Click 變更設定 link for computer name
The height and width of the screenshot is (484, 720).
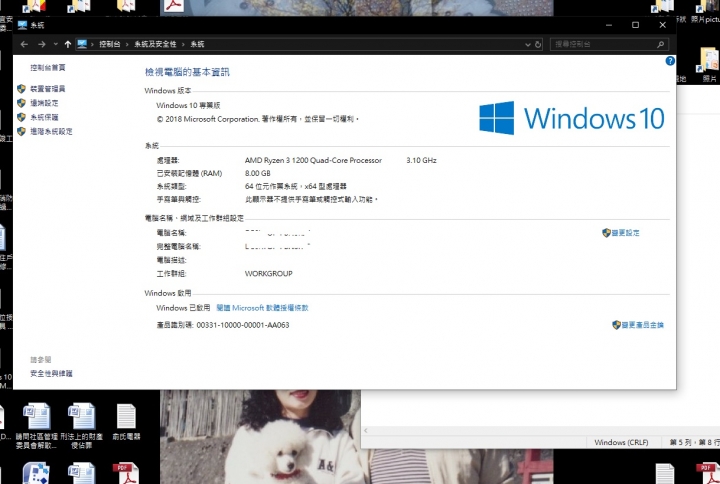(625, 233)
